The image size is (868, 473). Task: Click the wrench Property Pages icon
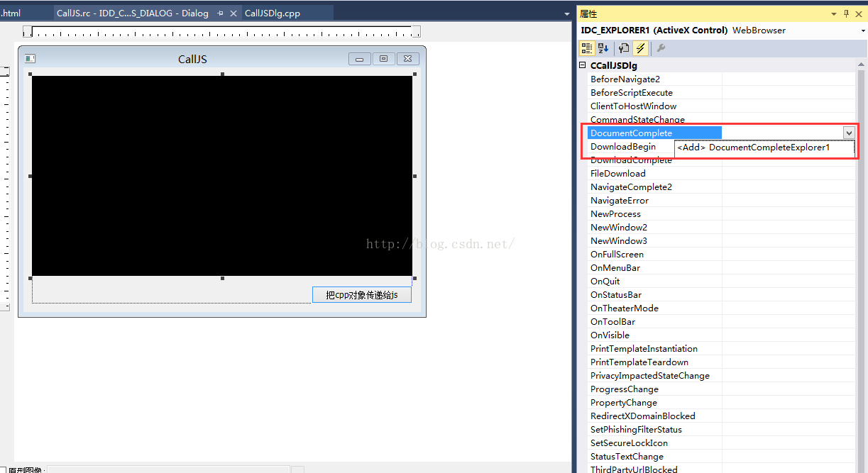[661, 48]
